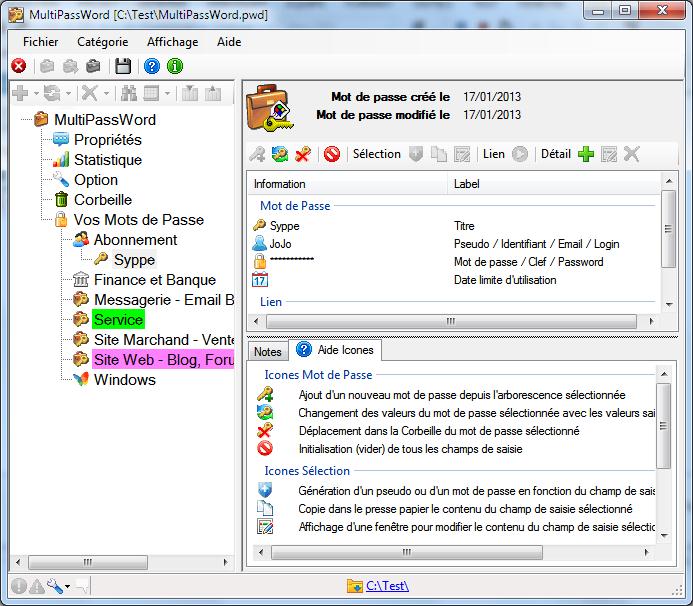Screen dimensions: 693x606
Task: Open about via green info icon
Action: (x=175, y=66)
